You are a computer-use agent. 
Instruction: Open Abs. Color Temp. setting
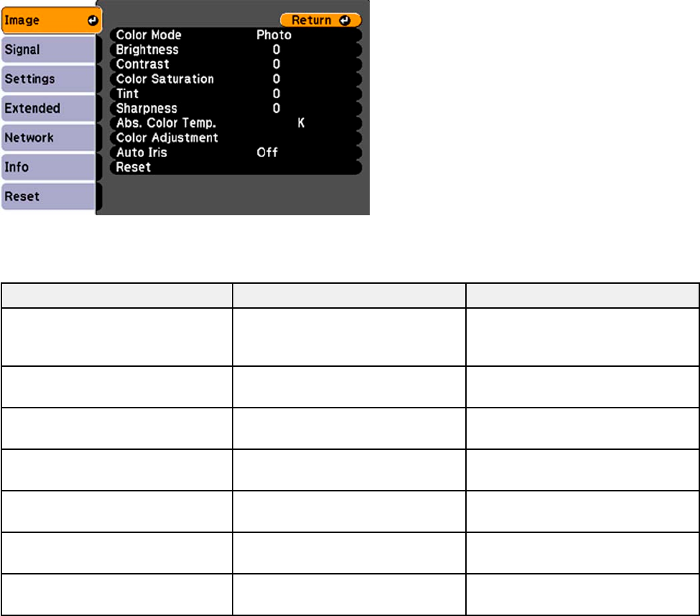(x=235, y=123)
